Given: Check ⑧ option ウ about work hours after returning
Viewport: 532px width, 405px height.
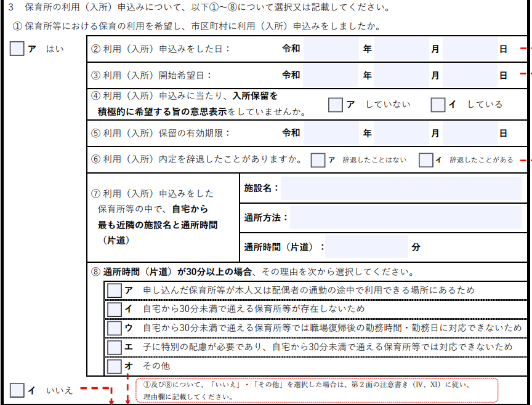Looking at the screenshot, I should coord(115,328).
